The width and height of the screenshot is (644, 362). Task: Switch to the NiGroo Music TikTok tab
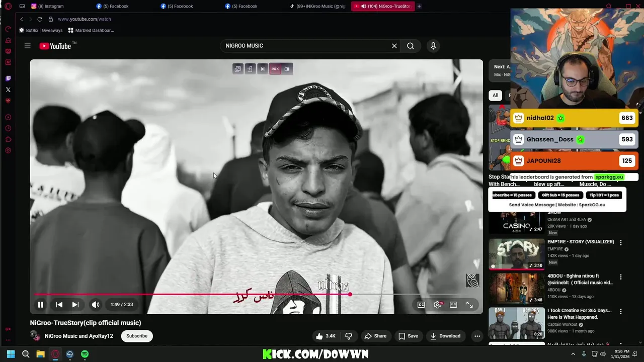point(318,6)
